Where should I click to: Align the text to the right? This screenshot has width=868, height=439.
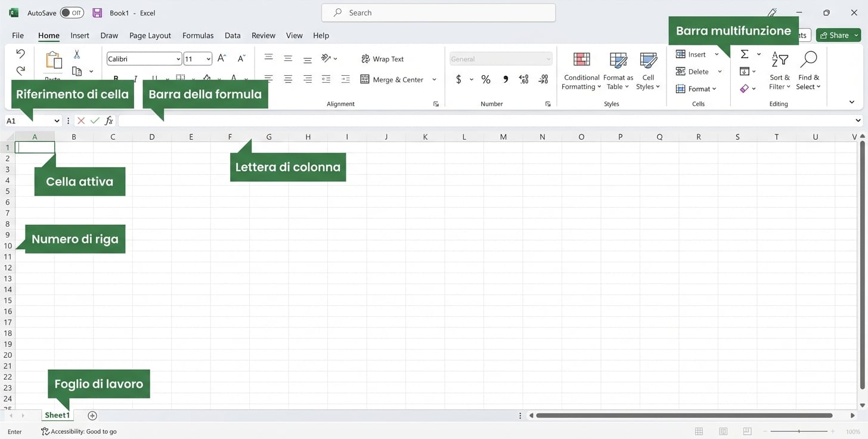(x=308, y=79)
